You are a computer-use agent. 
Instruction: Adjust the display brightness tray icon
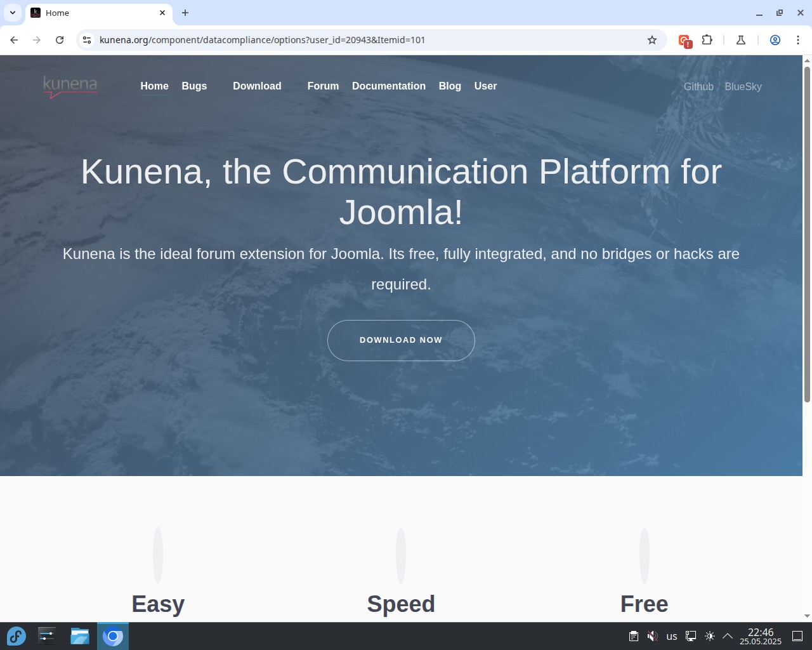pos(710,636)
